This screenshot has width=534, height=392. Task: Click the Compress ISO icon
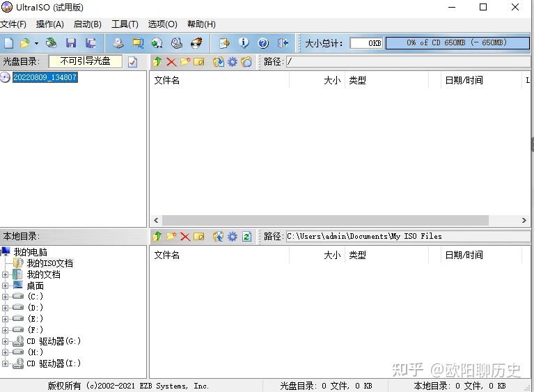pos(157,43)
